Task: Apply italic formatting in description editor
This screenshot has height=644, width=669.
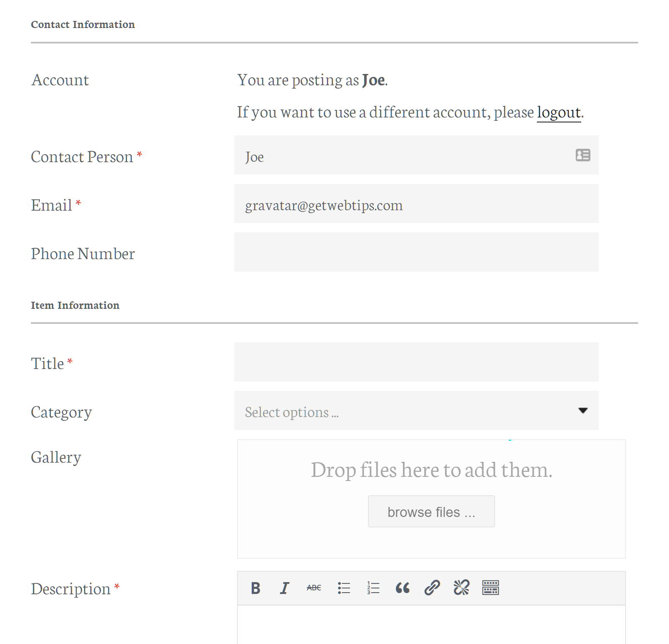Action: (x=285, y=588)
